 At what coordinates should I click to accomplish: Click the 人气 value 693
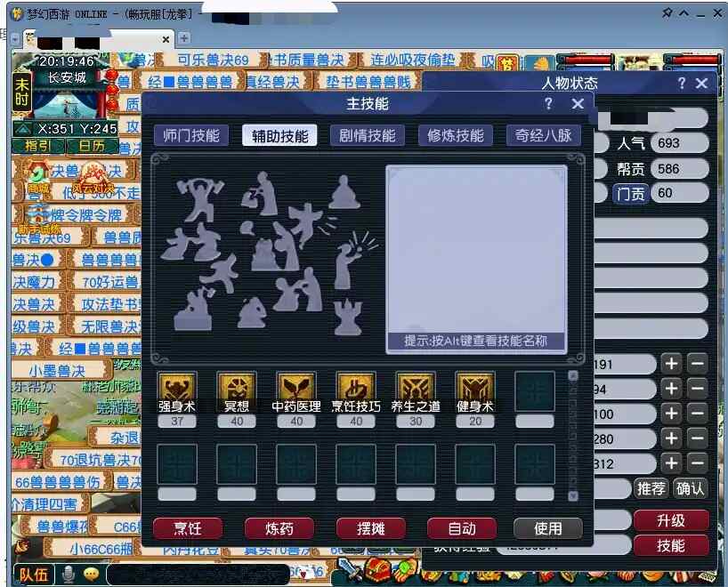point(680,143)
